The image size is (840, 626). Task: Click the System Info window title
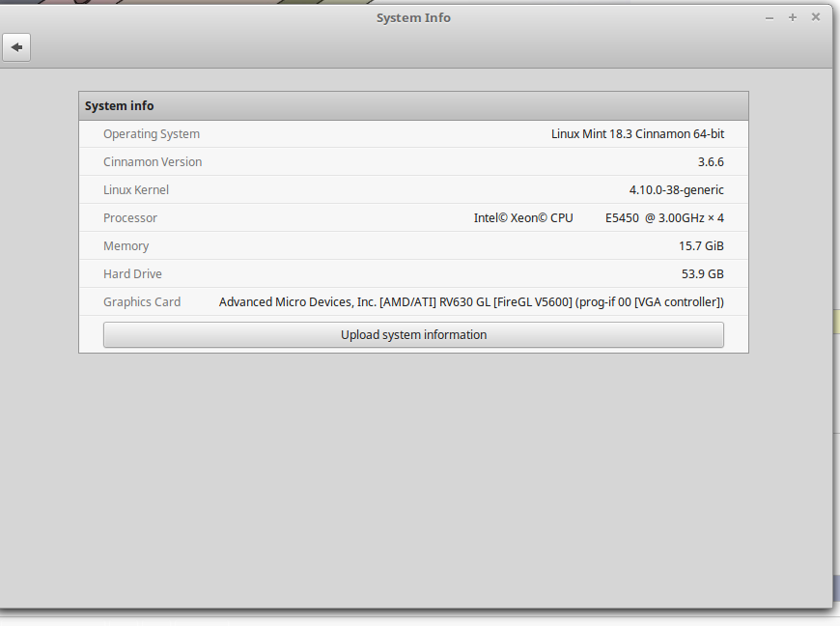point(413,17)
